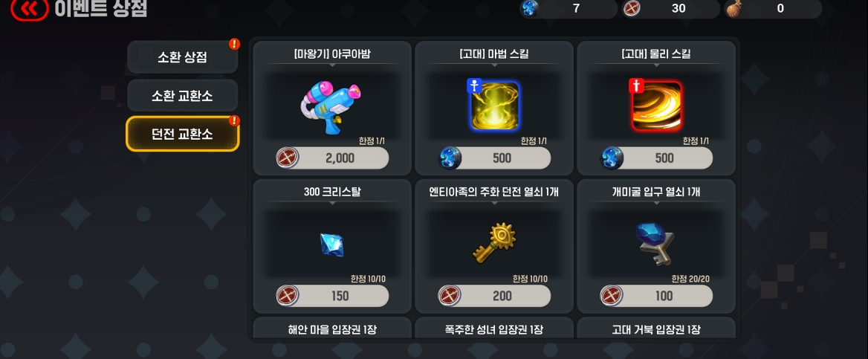Select the blue crystal item icon
868x359 pixels.
click(x=332, y=245)
